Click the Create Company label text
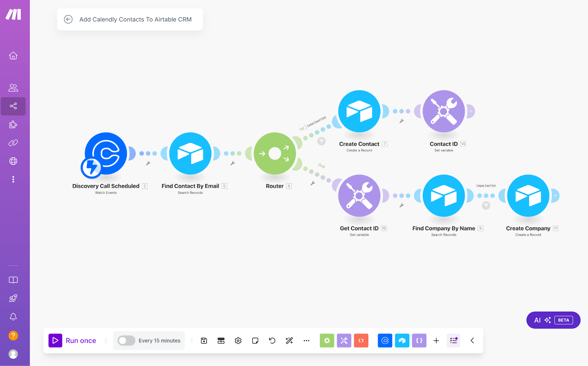Image resolution: width=588 pixels, height=366 pixels. 528,228
